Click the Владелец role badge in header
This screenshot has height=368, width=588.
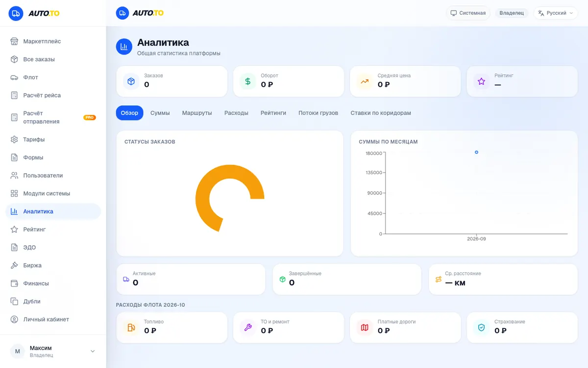[512, 13]
